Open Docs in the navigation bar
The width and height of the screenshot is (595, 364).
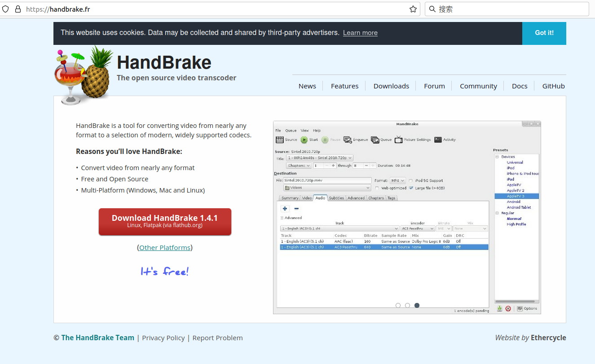click(520, 86)
